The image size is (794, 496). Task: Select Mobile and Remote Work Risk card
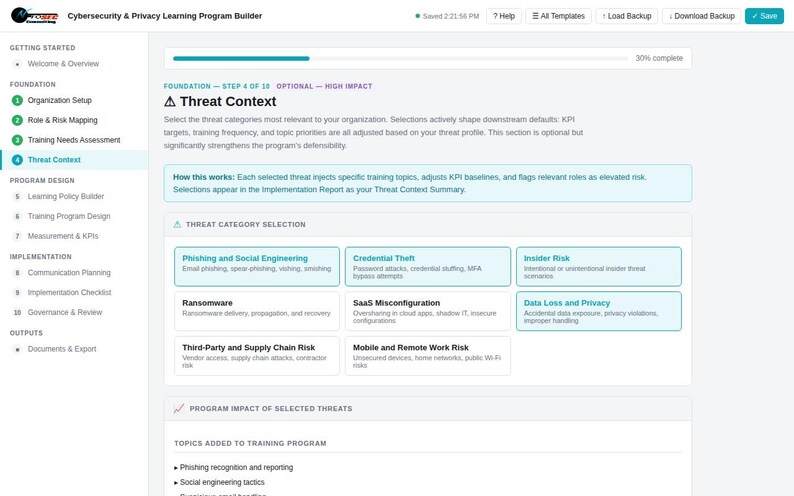[x=428, y=356]
